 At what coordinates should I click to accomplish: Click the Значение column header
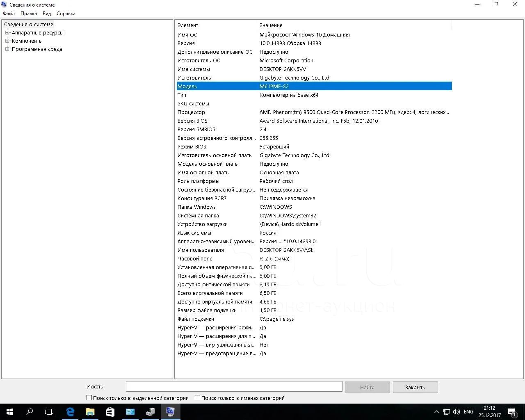271,25
